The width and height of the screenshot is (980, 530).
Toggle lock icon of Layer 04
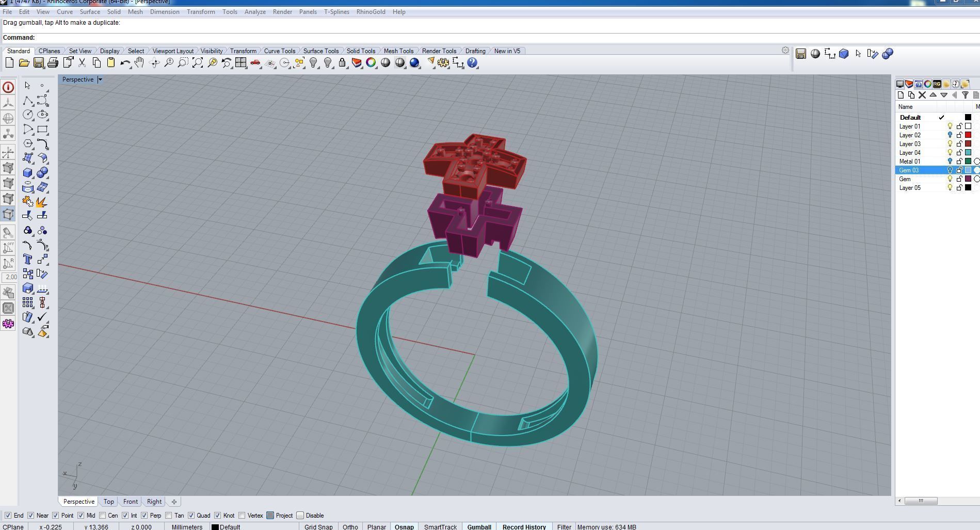[959, 153]
